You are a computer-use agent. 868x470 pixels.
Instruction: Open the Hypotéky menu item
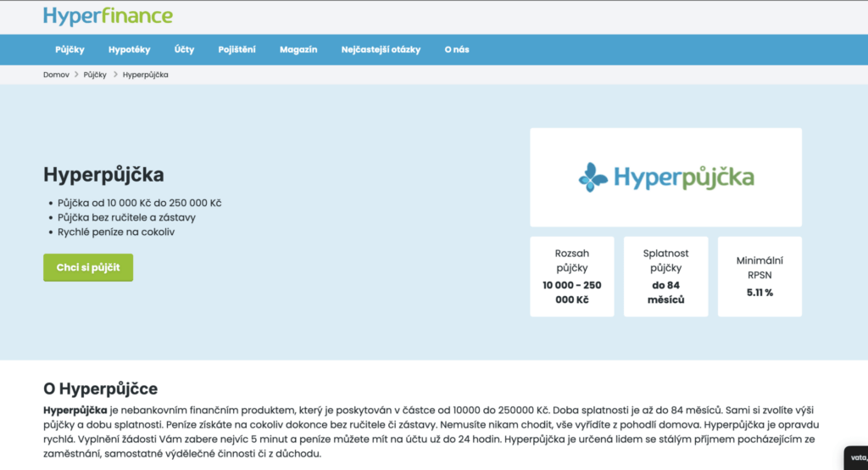[129, 50]
